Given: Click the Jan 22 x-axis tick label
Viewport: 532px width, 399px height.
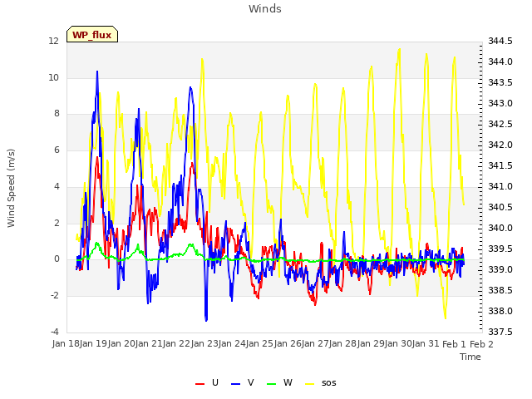Looking at the screenshot, I should pos(176,343).
